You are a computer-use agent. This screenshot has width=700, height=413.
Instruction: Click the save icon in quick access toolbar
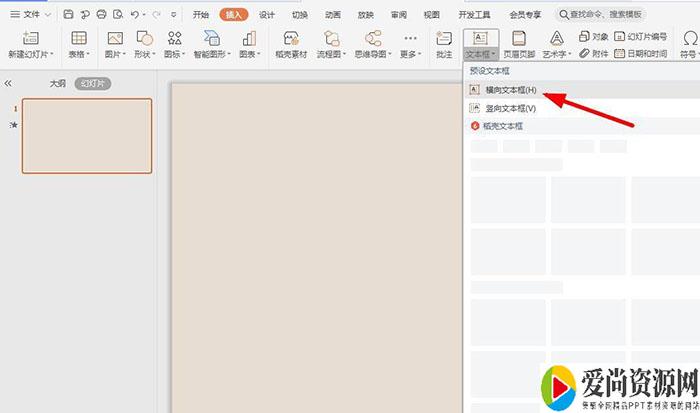pos(68,15)
